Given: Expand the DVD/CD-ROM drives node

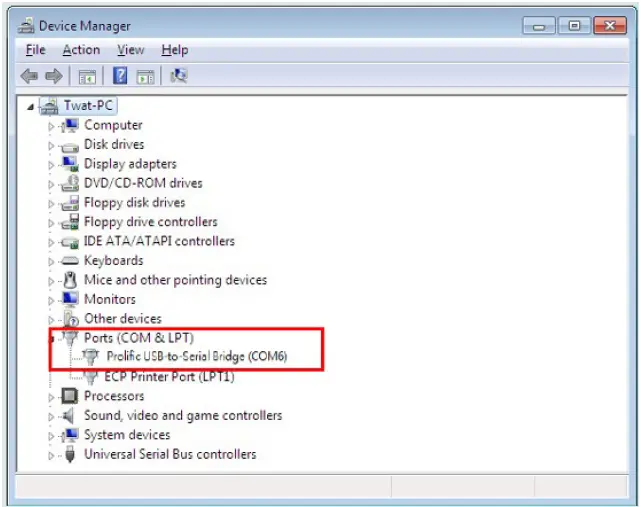Looking at the screenshot, I should coord(51,184).
